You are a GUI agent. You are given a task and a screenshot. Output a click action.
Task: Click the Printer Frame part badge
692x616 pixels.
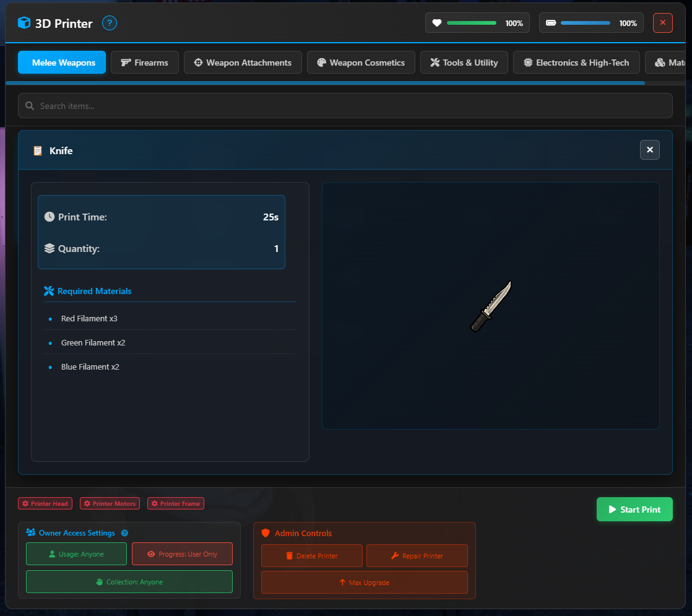click(176, 503)
